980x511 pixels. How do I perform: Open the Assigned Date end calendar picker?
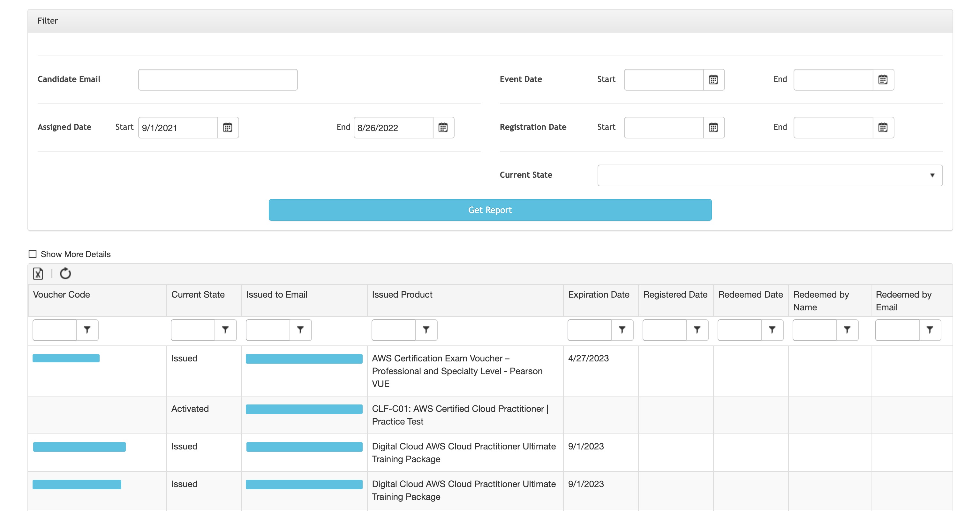point(444,128)
